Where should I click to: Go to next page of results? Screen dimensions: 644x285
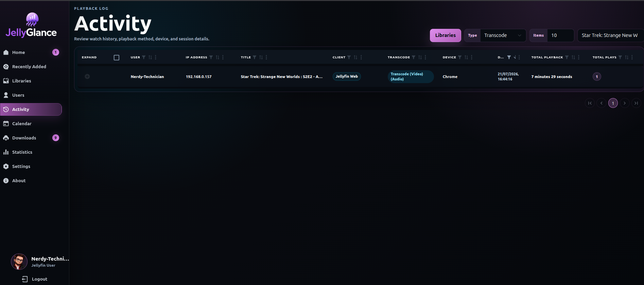(x=625, y=103)
